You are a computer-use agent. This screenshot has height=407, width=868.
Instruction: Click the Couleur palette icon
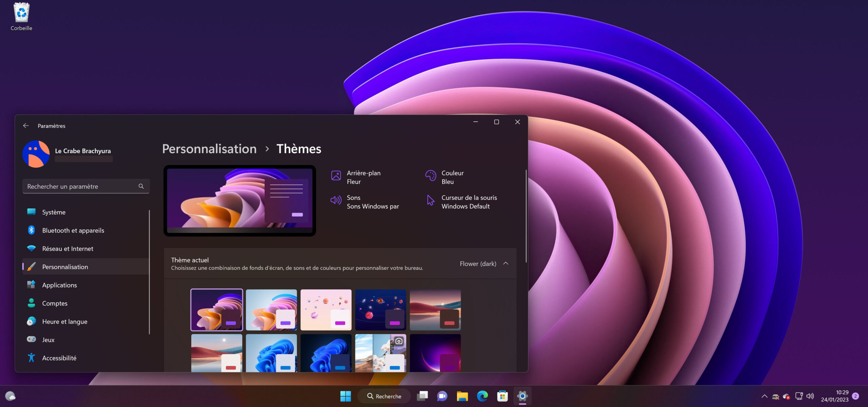(431, 175)
